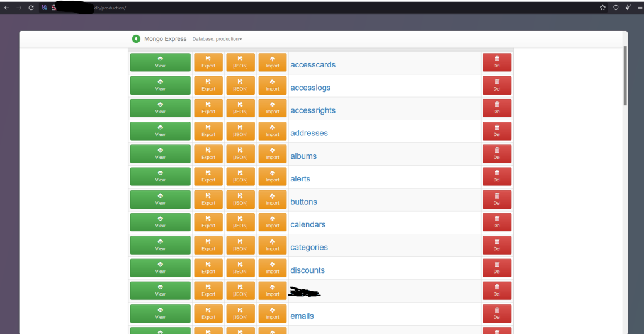Delete the alerts collection
Viewport: 644px width, 334px height.
click(497, 176)
